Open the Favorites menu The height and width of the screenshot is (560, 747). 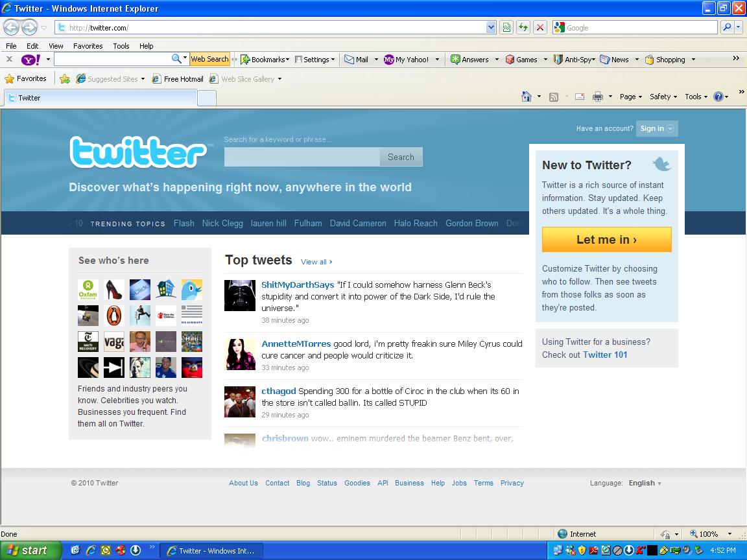click(x=88, y=46)
